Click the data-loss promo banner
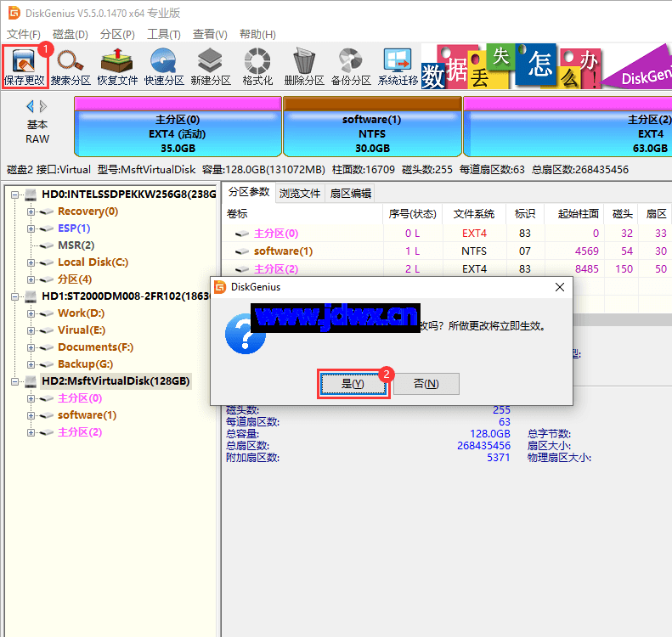672x637 pixels. point(546,66)
